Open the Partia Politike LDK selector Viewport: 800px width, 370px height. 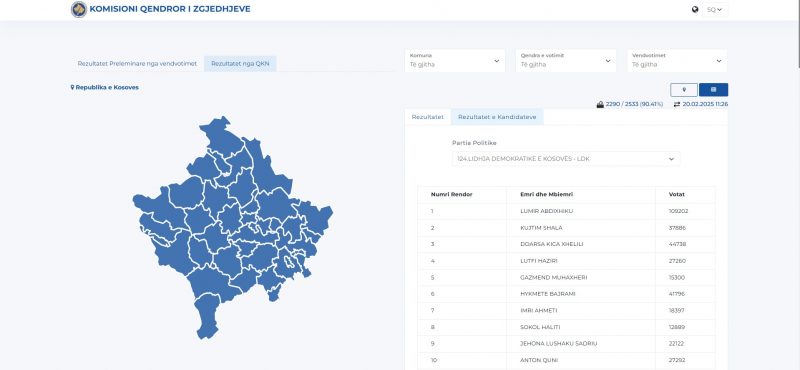(x=566, y=159)
